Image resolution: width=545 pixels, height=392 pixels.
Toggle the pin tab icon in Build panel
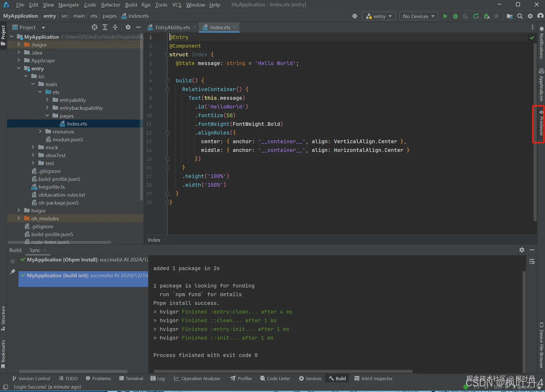click(x=12, y=271)
